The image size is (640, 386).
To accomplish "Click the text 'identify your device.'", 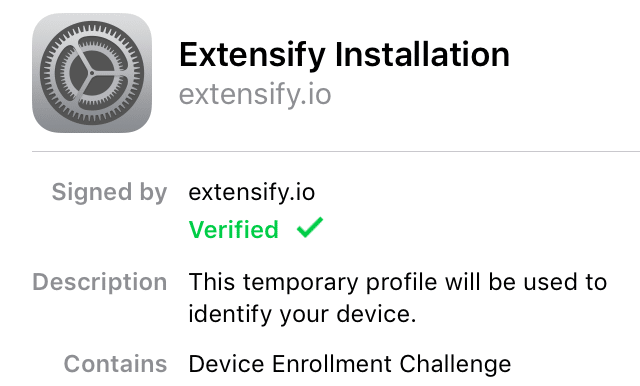I will [302, 314].
